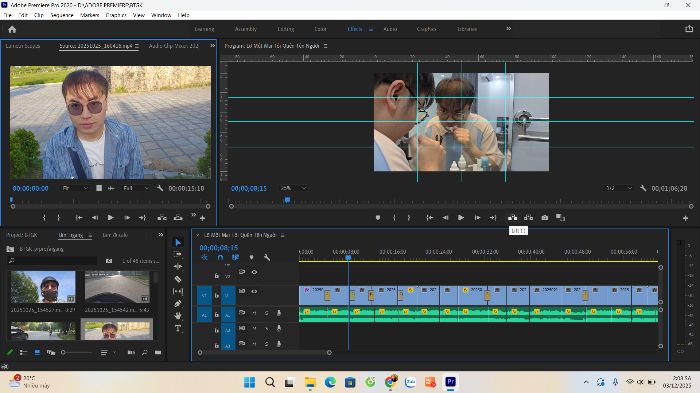Click the Program monitor playhead scrubber

pos(288,200)
